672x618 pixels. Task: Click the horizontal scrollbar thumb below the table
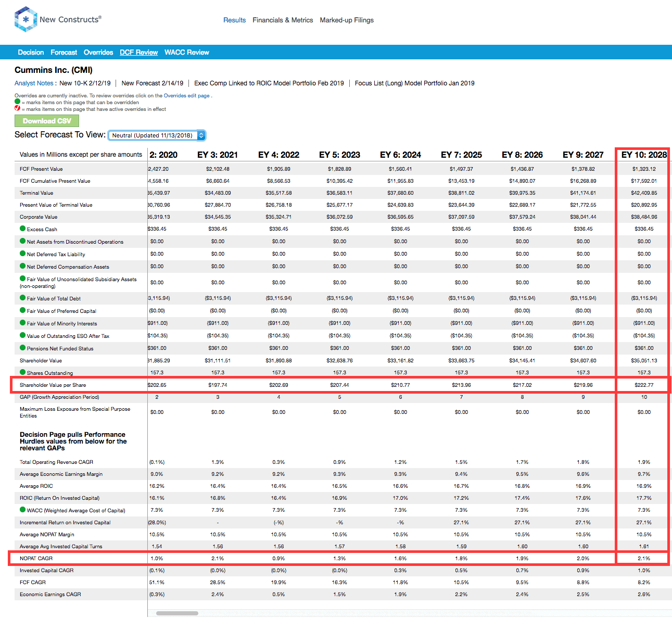click(177, 613)
